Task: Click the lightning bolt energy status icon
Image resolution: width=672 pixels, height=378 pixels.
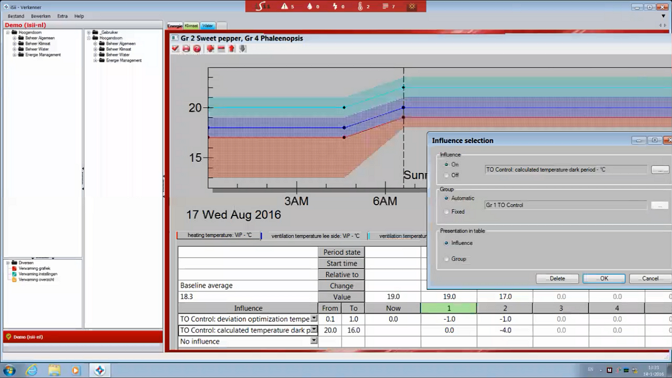Action: tap(335, 6)
